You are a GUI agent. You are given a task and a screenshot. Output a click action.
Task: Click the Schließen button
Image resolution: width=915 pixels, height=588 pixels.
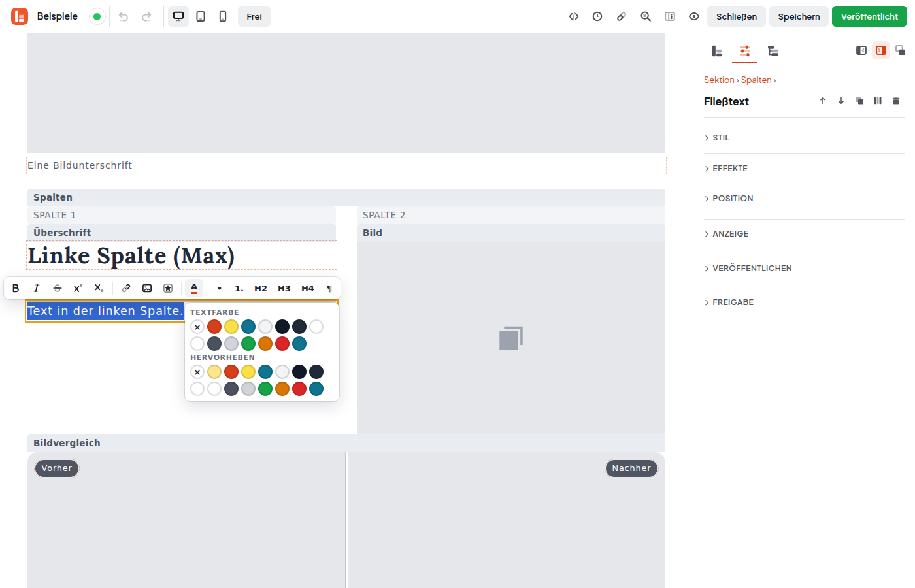click(737, 16)
